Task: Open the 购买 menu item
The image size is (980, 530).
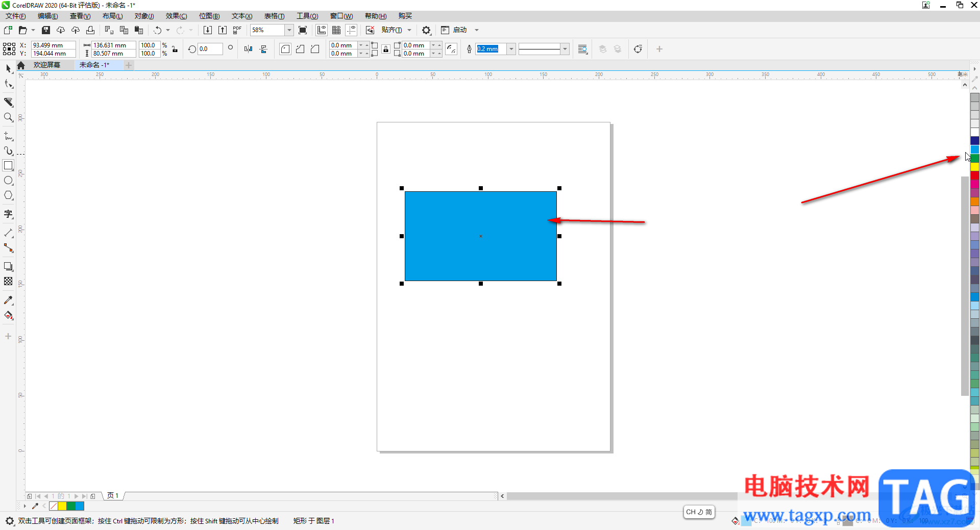Action: point(405,16)
